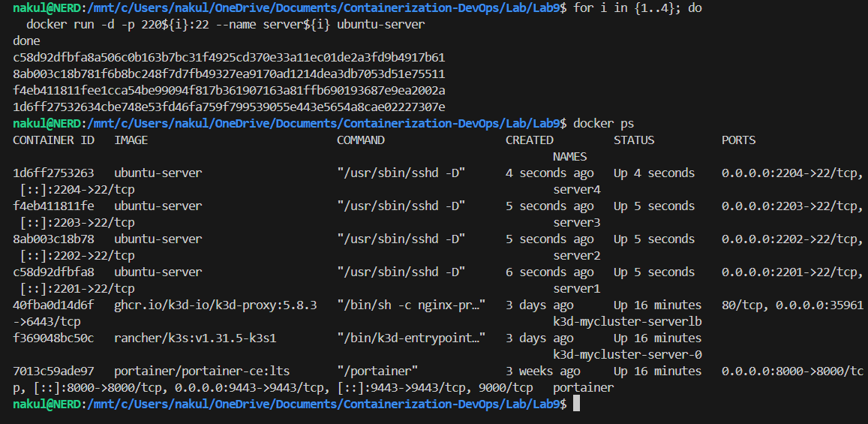This screenshot has height=424, width=868.
Task: Click the portainer/portainer-ce:lts image name
Action: click(x=202, y=371)
